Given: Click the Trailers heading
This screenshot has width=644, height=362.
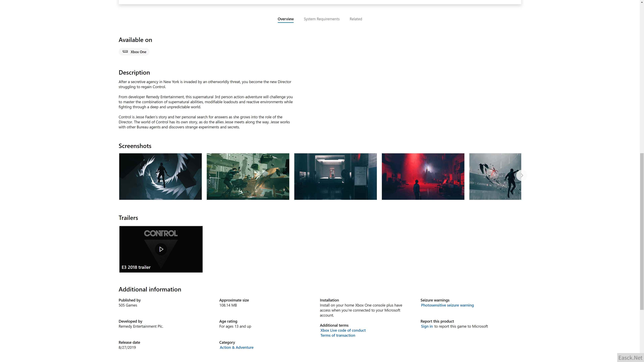Looking at the screenshot, I should [128, 218].
